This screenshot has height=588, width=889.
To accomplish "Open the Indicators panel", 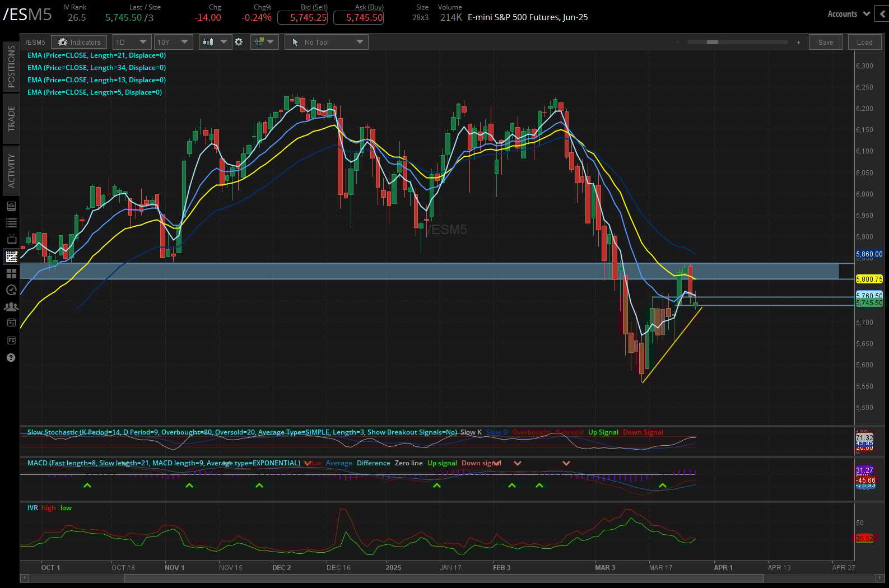I will tap(79, 42).
